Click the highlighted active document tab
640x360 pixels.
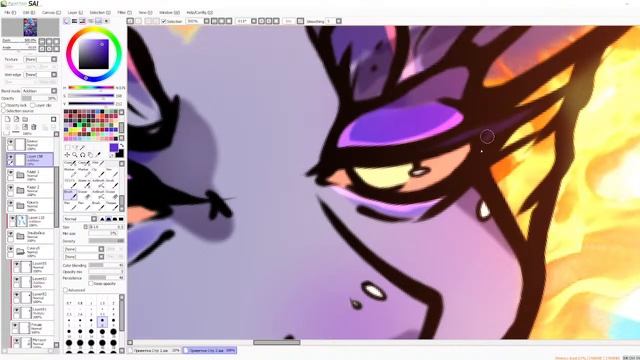pyautogui.click(x=210, y=351)
